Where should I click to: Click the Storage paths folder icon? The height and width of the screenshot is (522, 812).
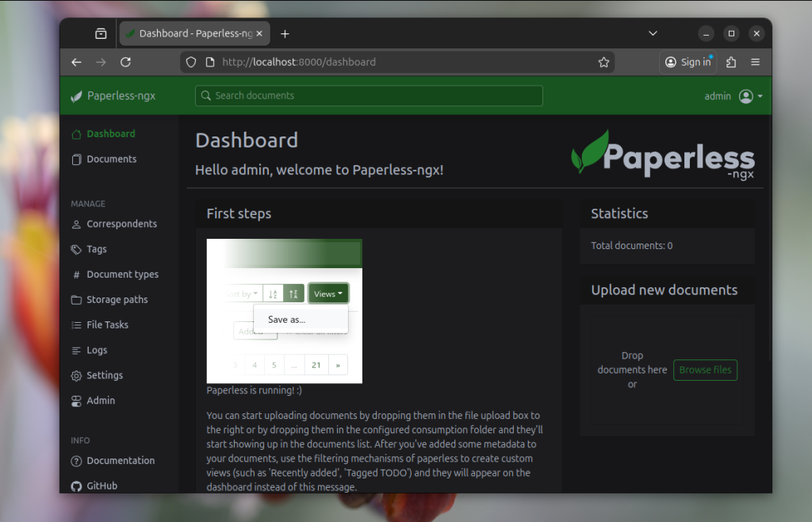[x=77, y=300]
